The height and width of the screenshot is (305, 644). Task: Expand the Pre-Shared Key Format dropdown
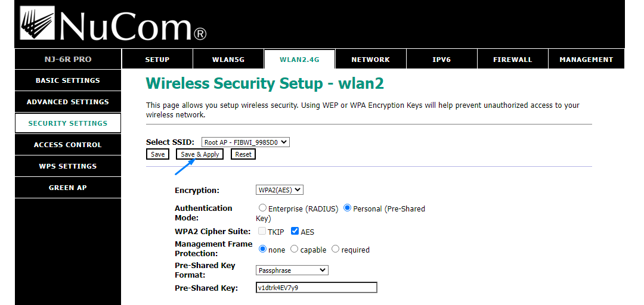pos(292,270)
